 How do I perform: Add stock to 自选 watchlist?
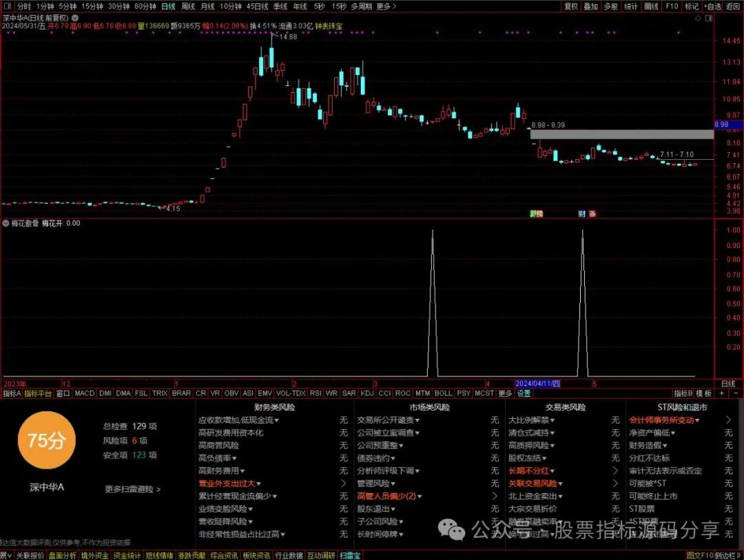(x=713, y=6)
